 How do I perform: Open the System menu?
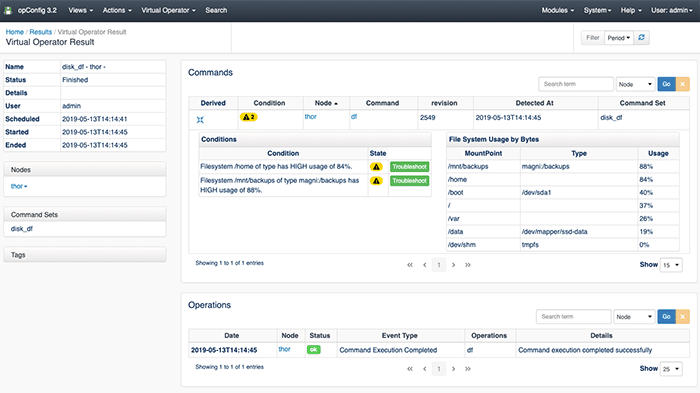[597, 10]
